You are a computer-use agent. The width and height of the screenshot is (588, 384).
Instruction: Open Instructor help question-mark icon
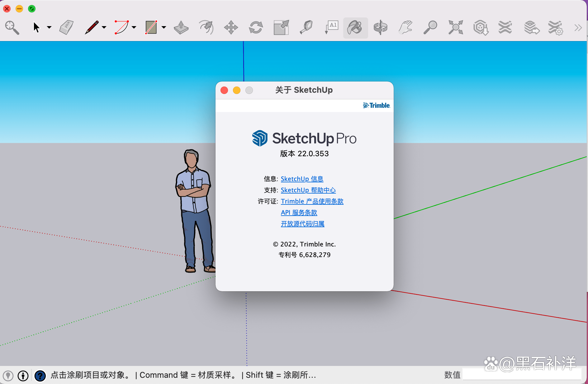coord(40,376)
